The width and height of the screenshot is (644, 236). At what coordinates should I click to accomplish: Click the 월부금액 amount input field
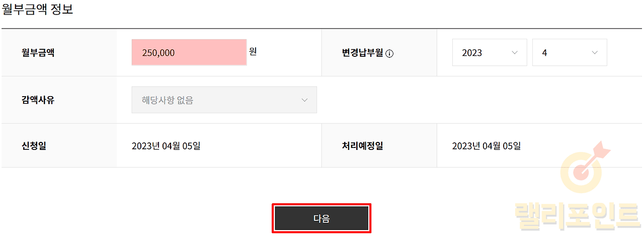coord(189,52)
